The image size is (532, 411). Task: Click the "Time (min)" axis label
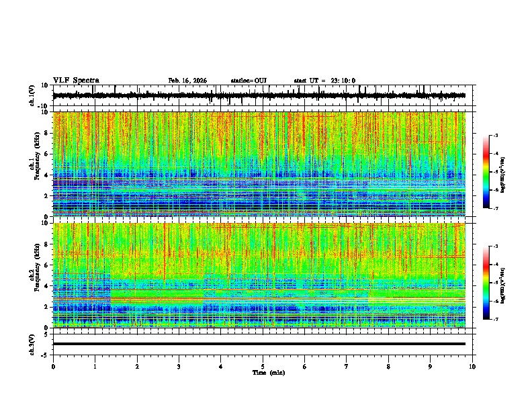click(x=269, y=373)
